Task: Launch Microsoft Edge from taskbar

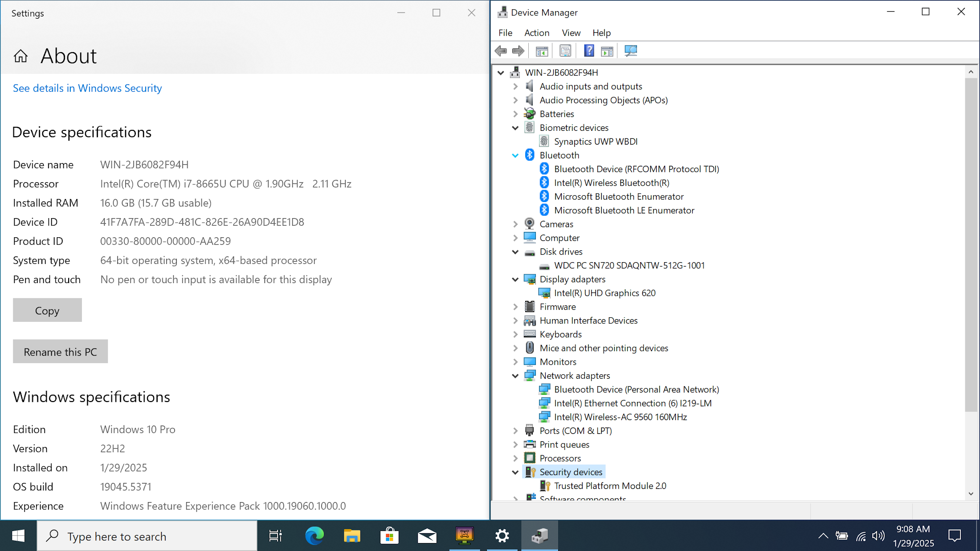Action: coord(314,536)
